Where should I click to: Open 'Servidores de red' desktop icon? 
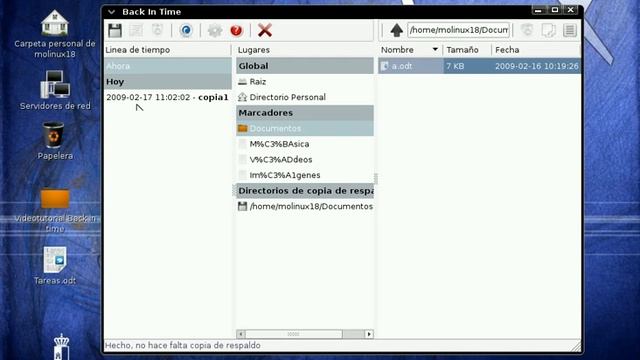pyautogui.click(x=55, y=91)
